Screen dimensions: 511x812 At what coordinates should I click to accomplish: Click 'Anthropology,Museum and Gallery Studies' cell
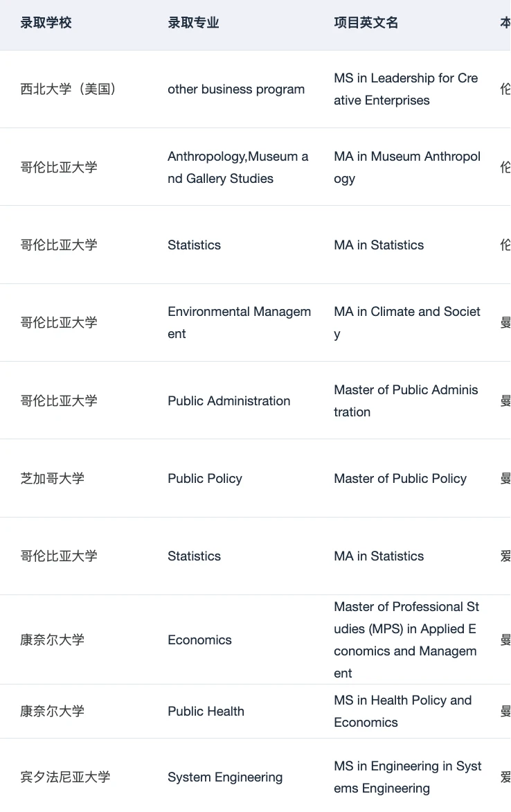[x=238, y=167]
